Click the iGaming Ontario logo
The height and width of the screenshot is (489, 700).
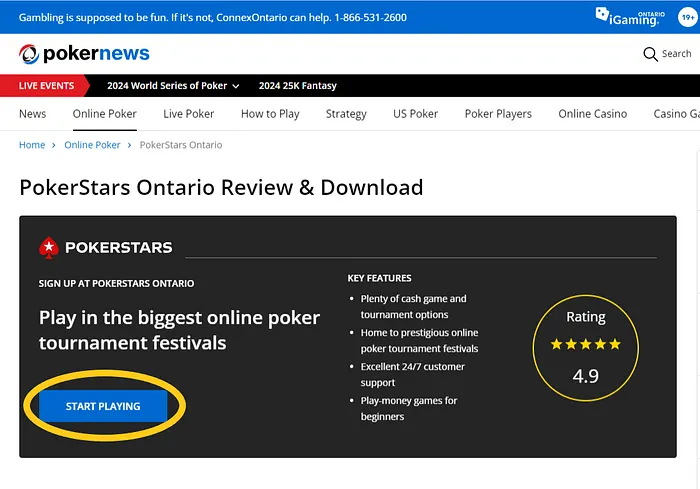(630, 15)
